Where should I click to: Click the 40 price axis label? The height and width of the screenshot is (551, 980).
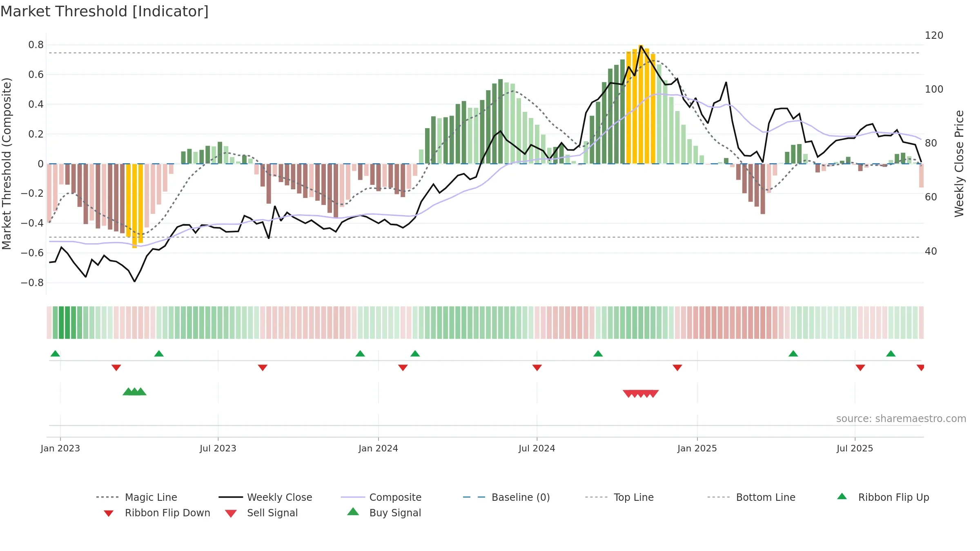pos(931,251)
